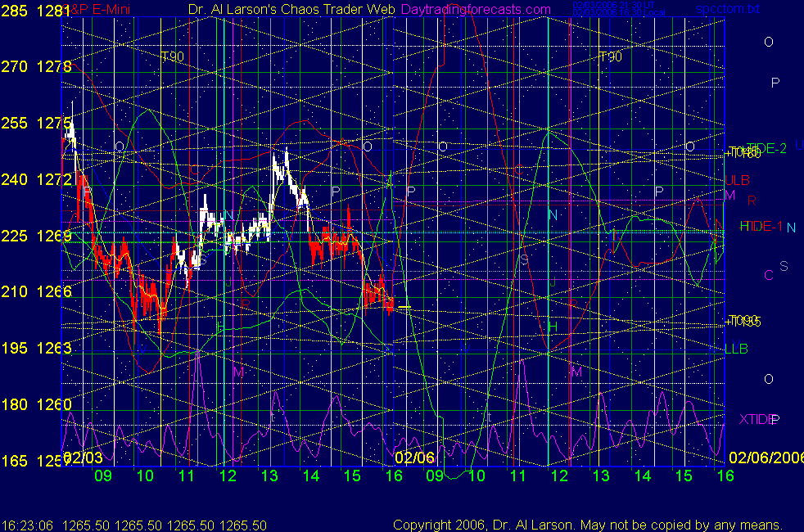The height and width of the screenshot is (532, 804).
Task: Click the "285 1281" price axis label
Action: [35, 11]
